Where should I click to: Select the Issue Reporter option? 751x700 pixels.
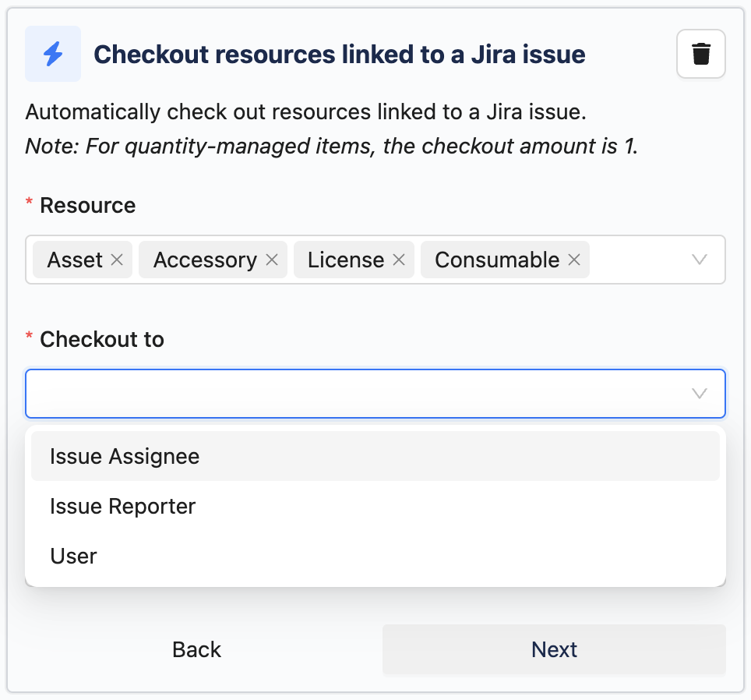(x=122, y=507)
